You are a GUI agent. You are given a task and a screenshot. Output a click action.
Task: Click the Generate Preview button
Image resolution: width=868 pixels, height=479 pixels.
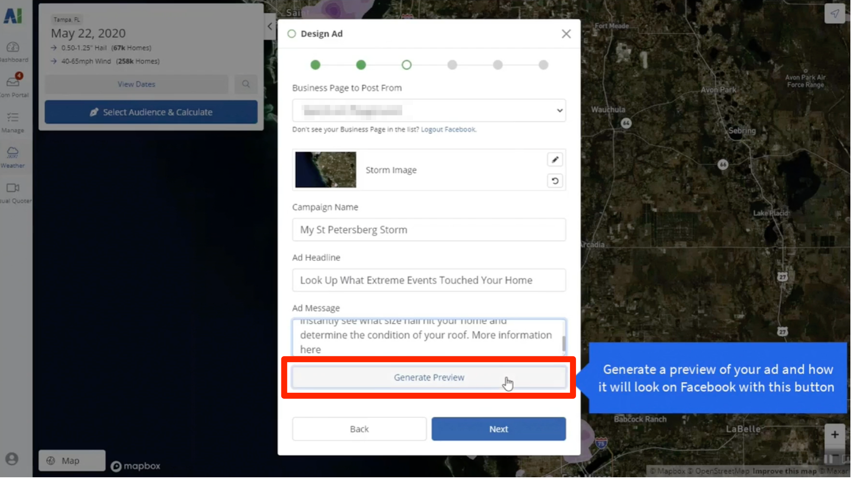pos(429,377)
